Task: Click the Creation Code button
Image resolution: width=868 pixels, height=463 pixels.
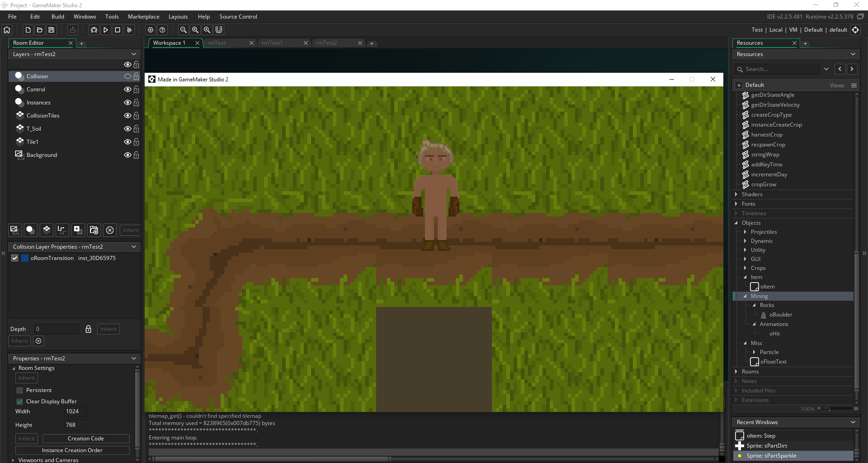Action: 86,439
